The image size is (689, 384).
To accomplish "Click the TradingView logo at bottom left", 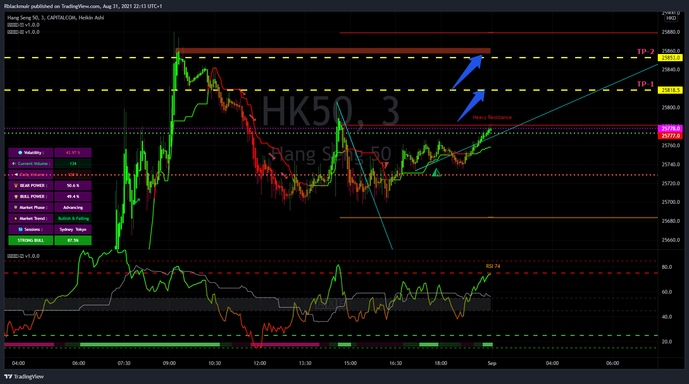I will (x=24, y=377).
